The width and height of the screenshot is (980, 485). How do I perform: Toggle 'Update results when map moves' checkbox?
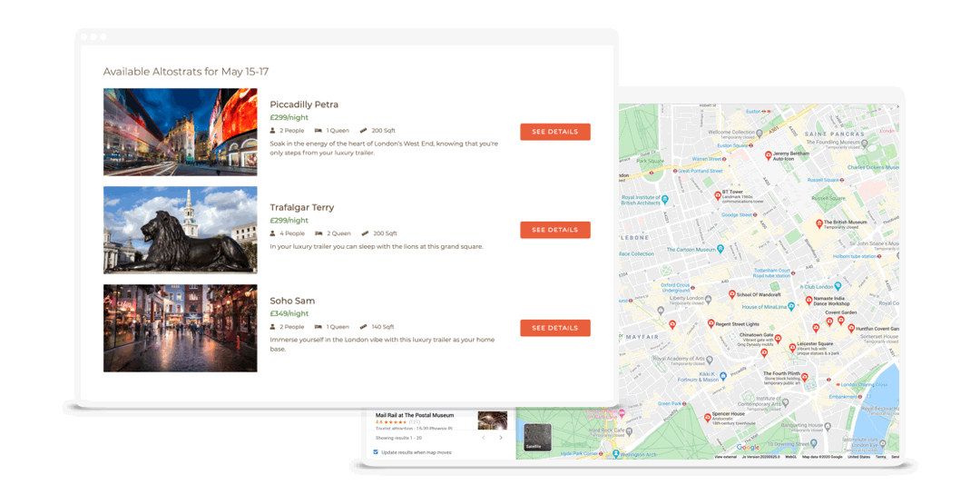tap(376, 451)
